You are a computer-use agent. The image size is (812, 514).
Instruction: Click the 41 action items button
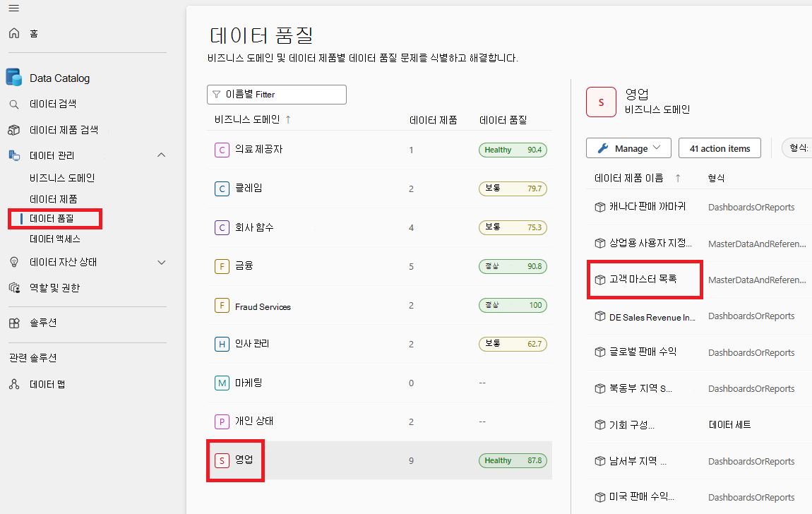pos(720,148)
